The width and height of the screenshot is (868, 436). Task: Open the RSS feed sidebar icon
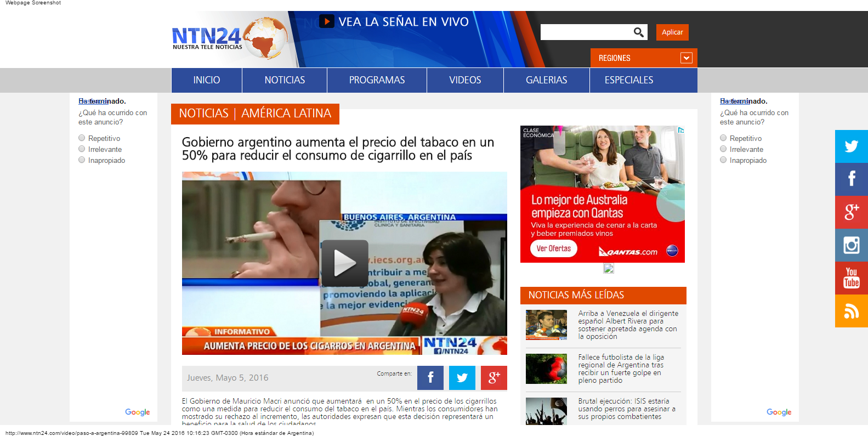click(852, 311)
